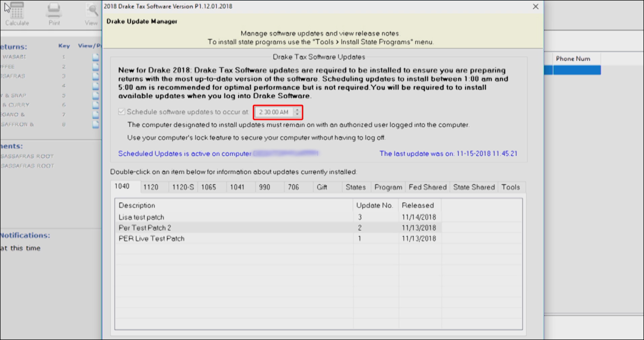This screenshot has height=340, width=644.
Task: Click the Calculate toolbar icon
Action: coord(17,14)
